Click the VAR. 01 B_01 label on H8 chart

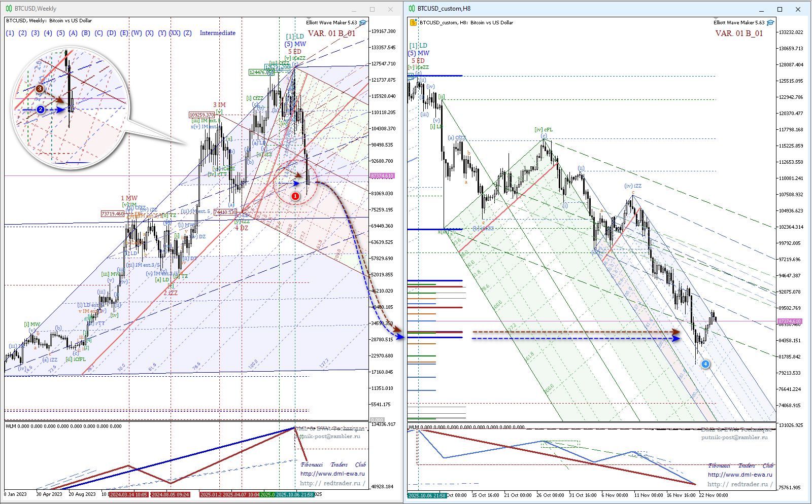[x=739, y=33]
